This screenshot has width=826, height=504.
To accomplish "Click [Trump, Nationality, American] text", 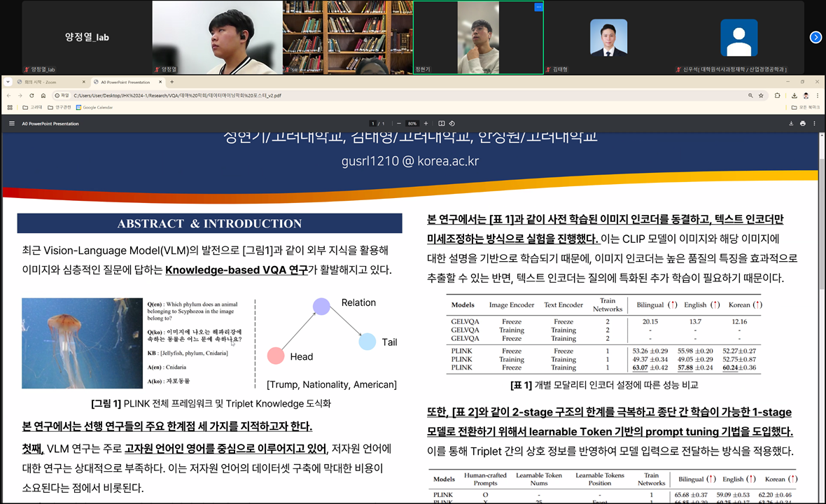I will point(332,385).
